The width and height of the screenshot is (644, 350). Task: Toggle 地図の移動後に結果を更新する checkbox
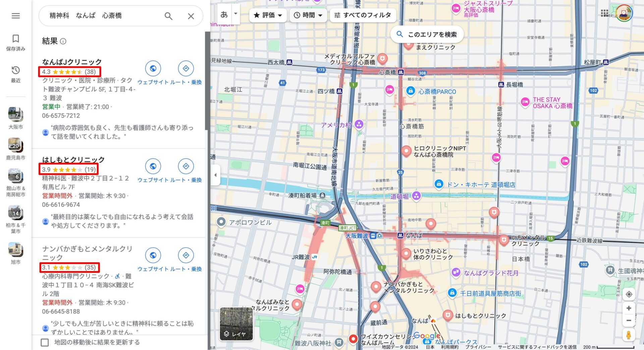(x=45, y=342)
